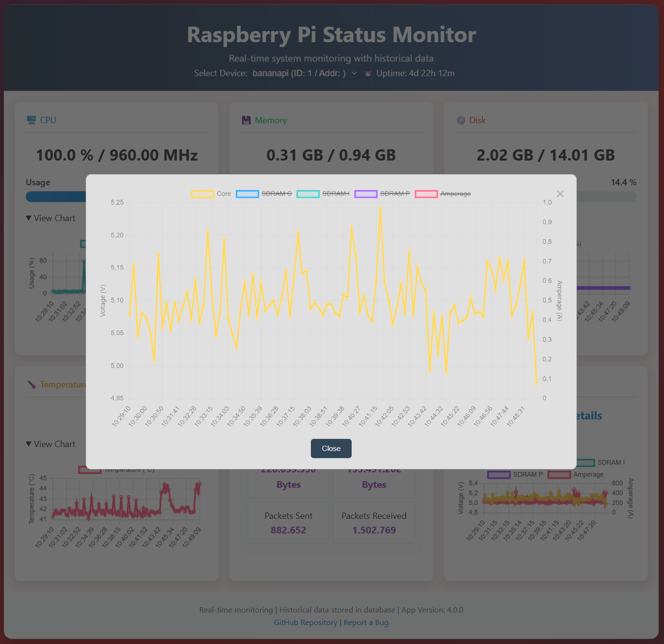This screenshot has height=644, width=664.
Task: Open the GitHub Repository link
Action: click(306, 622)
